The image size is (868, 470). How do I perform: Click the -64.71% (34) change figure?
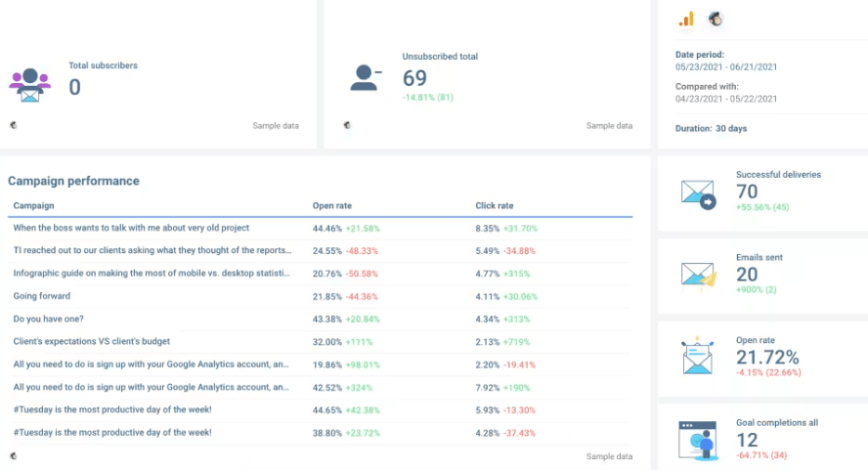coord(761,455)
